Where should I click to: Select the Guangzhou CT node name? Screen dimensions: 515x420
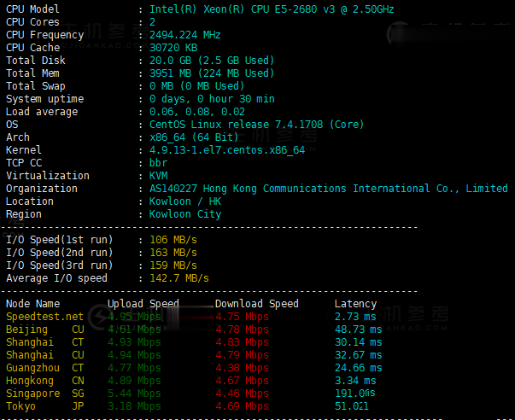pyautogui.click(x=45, y=368)
